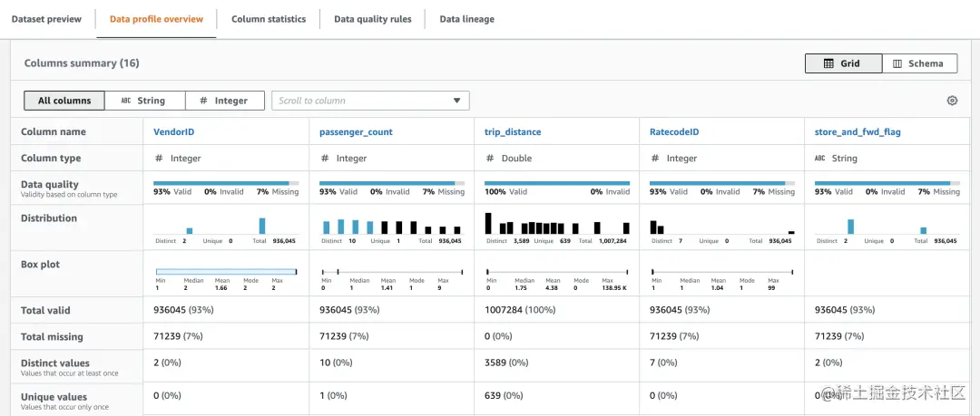This screenshot has height=416, width=980.
Task: Click RatecodeID data quality bar
Action: (x=722, y=183)
